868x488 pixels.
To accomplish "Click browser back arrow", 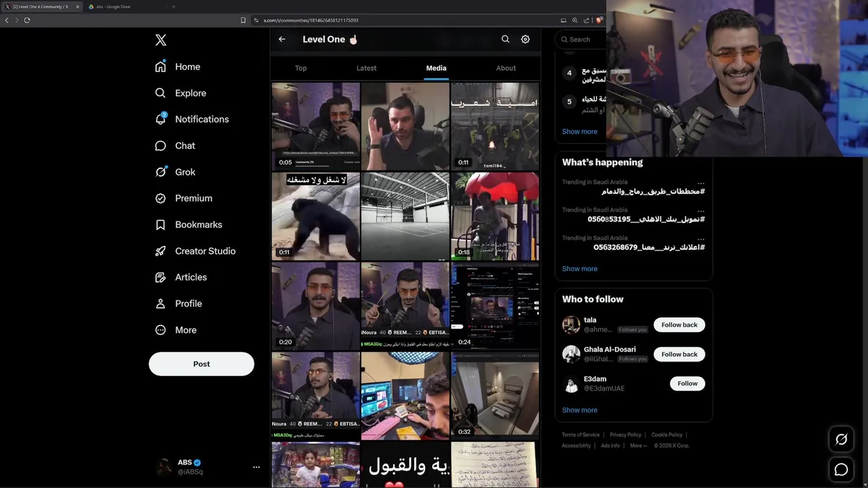I will [7, 20].
